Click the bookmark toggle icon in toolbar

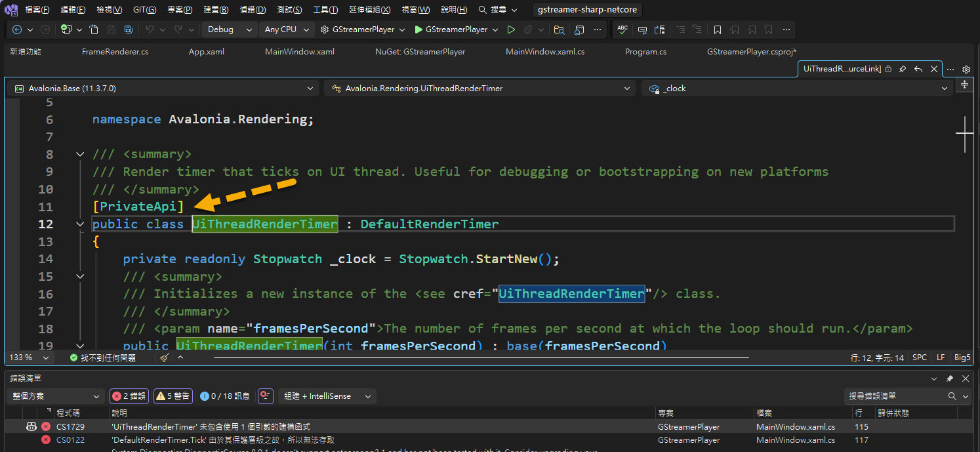tap(718, 30)
